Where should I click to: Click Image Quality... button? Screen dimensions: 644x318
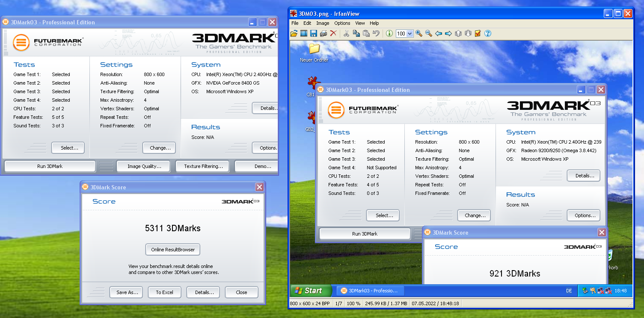pyautogui.click(x=144, y=166)
